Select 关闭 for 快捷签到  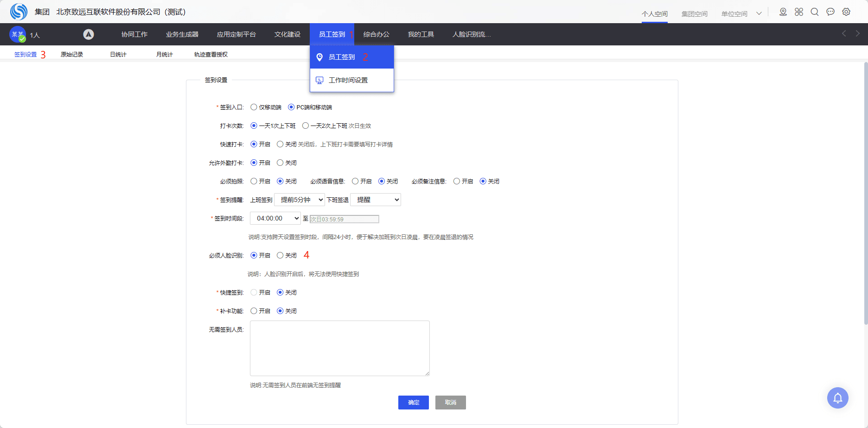[x=280, y=292]
